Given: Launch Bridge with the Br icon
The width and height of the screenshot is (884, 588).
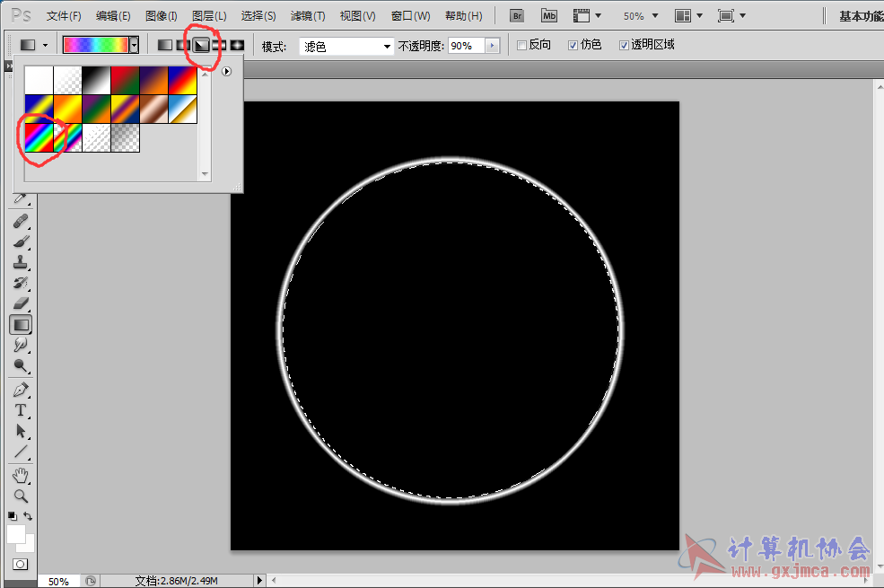Looking at the screenshot, I should point(517,16).
